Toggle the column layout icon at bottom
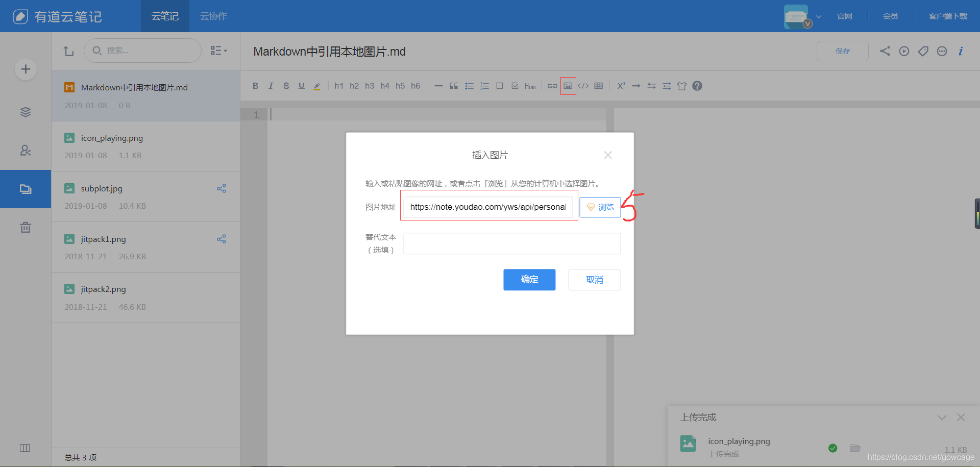This screenshot has height=467, width=980. click(x=25, y=448)
